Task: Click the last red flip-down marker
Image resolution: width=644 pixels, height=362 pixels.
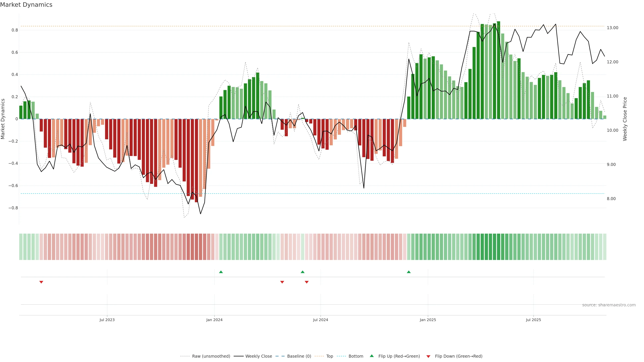Action: click(x=307, y=282)
